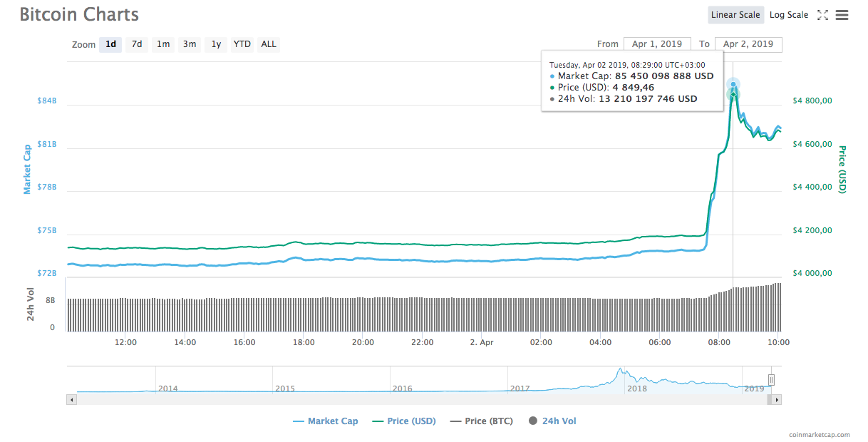Screen dimensions: 868x442
Task: Choose the 1y zoom option
Action: (216, 44)
